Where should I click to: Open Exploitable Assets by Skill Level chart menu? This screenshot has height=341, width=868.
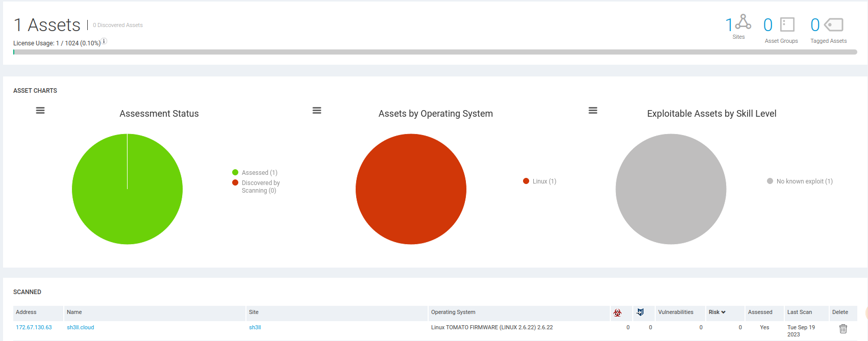click(593, 111)
